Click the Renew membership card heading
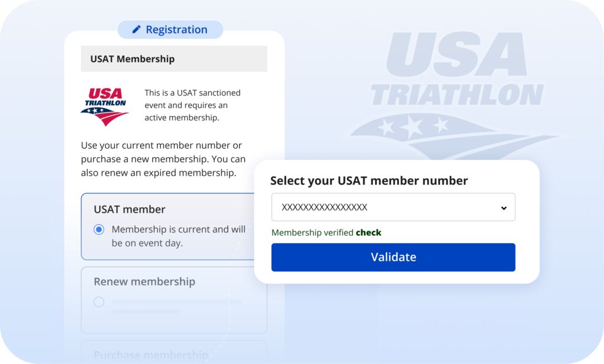This screenshot has width=604, height=364. pyautogui.click(x=145, y=281)
